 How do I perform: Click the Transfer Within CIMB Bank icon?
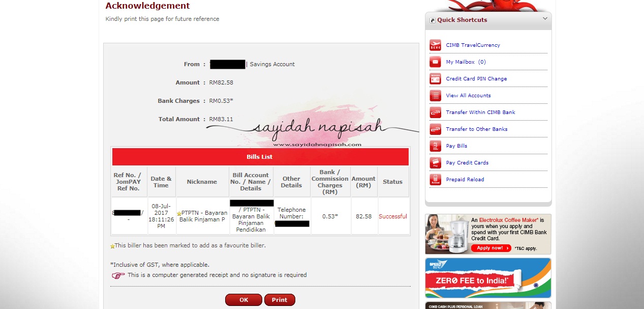coord(435,112)
